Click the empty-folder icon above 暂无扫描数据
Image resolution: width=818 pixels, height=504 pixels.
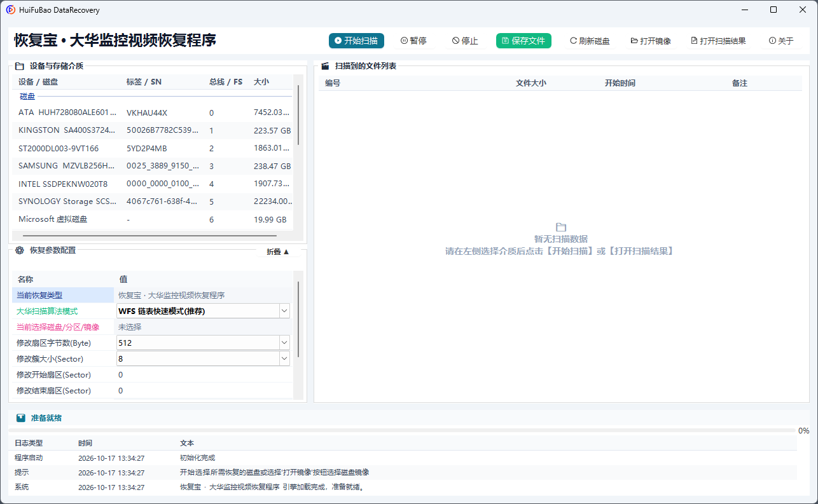(x=560, y=227)
